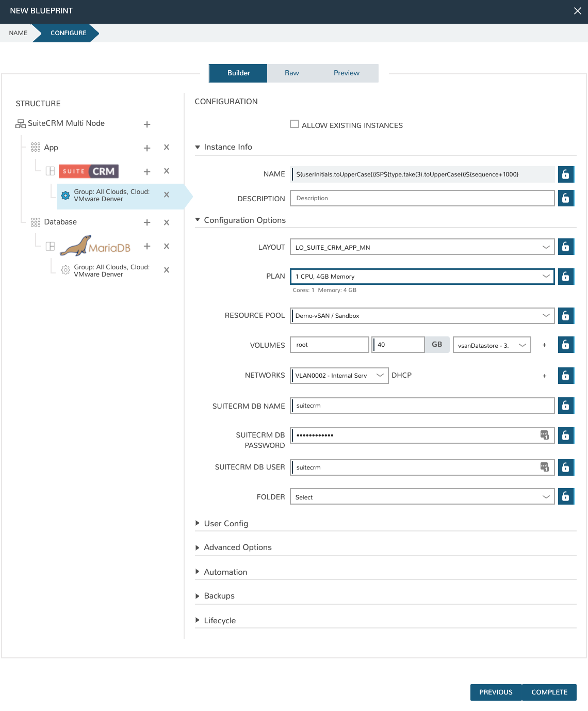The width and height of the screenshot is (588, 711).
Task: Enable the Allow Existing Instances checkbox
Action: click(x=295, y=124)
